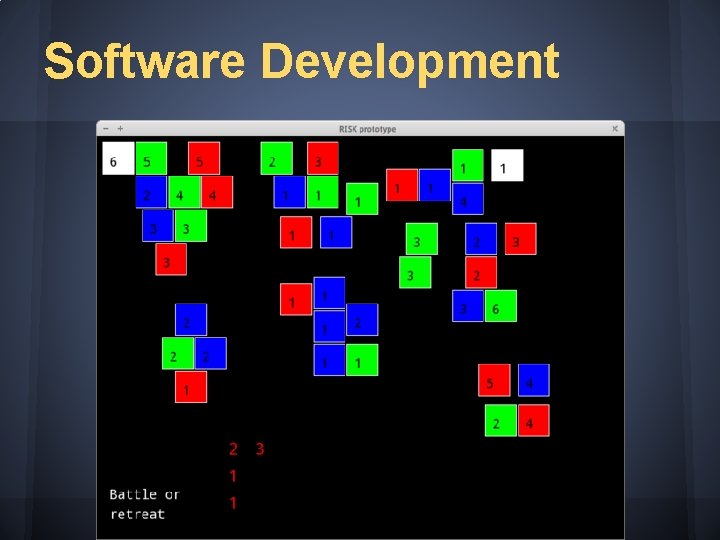This screenshot has height=540, width=720.
Task: Select the red 4 square touching green 4
Action: [217, 192]
